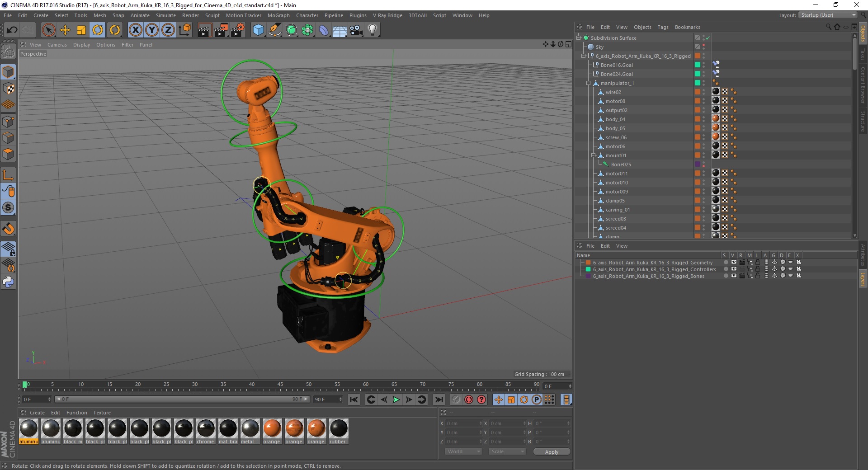Add a camera object
Screen dimensions: 868x470
[356, 30]
